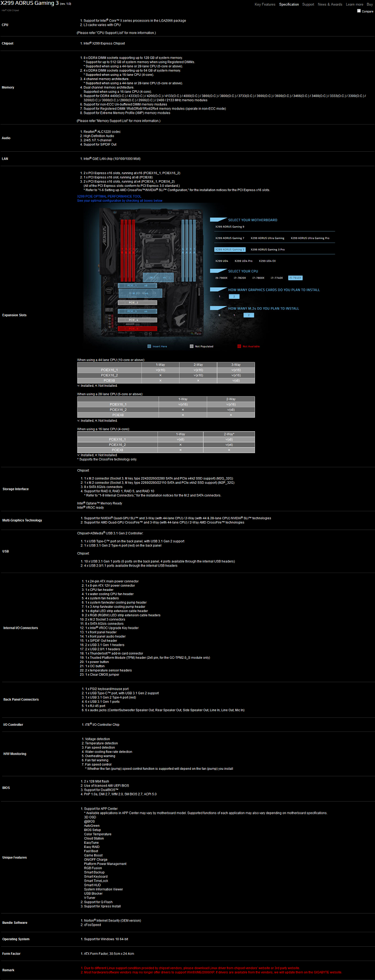The width and height of the screenshot is (375, 980).
Task: Click 'Support for Windows 10 64-bit' text
Action: tap(106, 939)
